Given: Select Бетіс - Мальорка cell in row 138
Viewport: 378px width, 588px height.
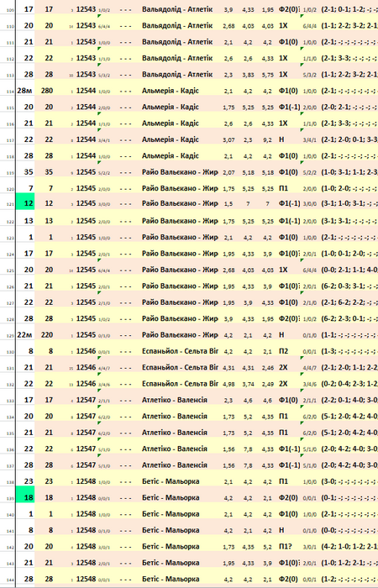Looking at the screenshot, I should [171, 481].
